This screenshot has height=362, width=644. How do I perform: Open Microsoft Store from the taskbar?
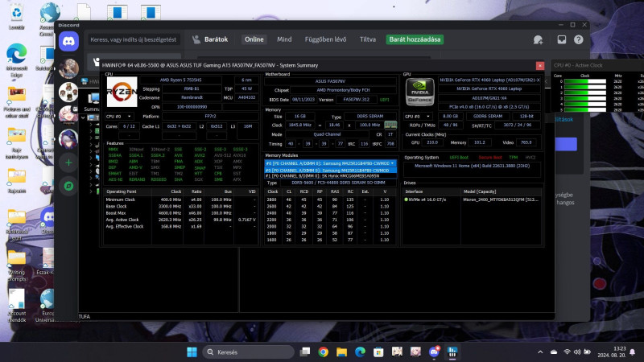[x=378, y=352]
